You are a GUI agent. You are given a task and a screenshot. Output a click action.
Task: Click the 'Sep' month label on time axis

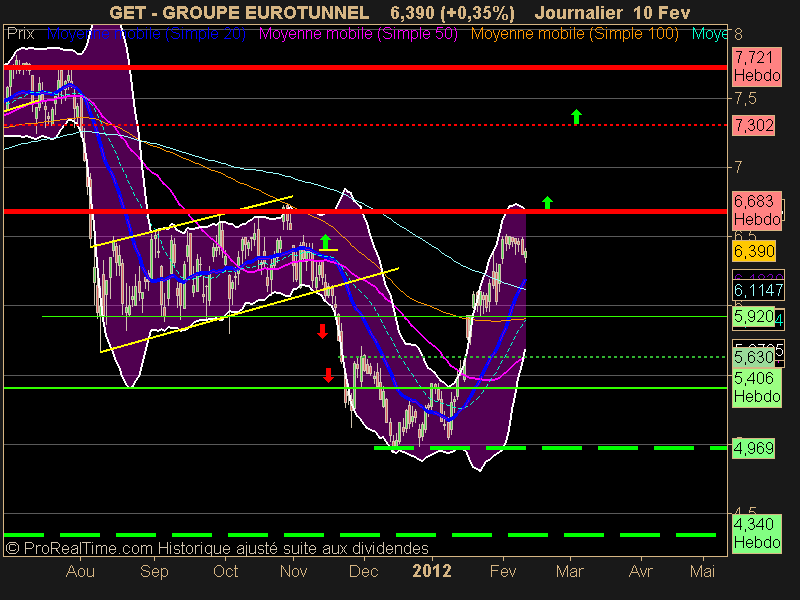[x=154, y=571]
